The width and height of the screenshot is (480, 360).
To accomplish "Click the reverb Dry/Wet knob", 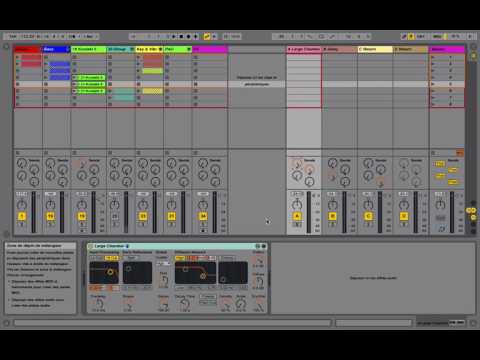I will [x=259, y=304].
